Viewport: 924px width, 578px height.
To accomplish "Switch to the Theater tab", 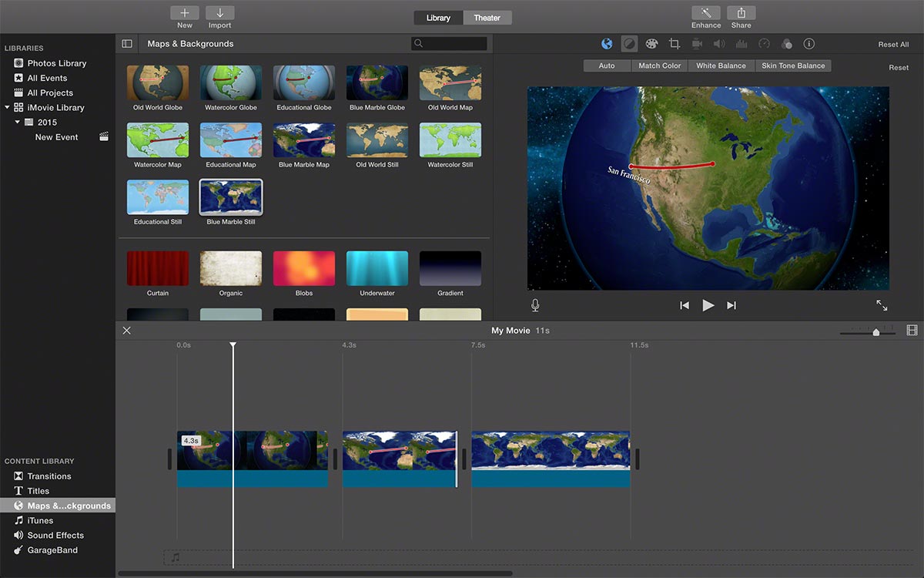I will (x=487, y=18).
